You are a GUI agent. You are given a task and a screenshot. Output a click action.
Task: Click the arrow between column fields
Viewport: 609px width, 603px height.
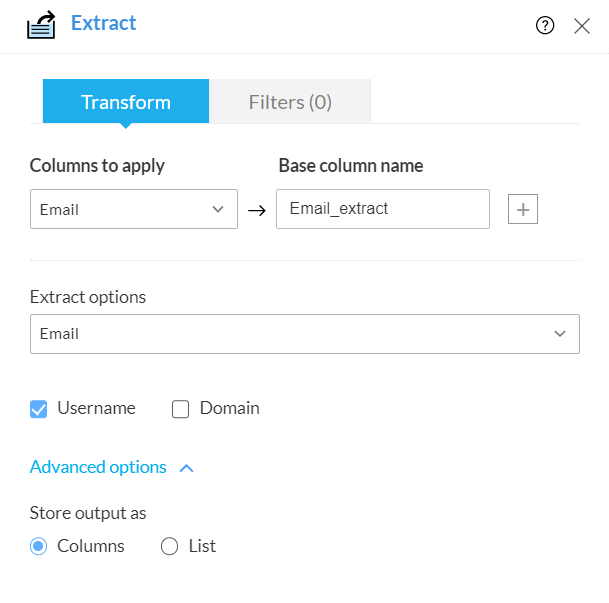click(x=257, y=210)
